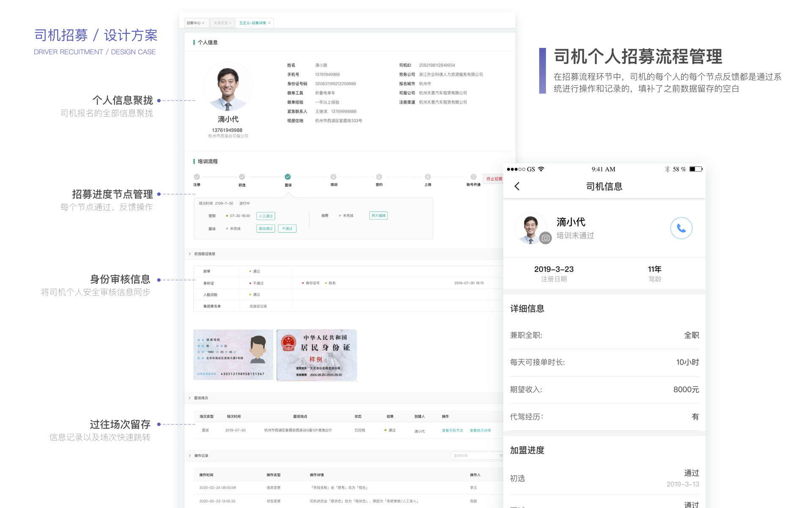Click the 注册 step circle icon
The height and width of the screenshot is (508, 812).
pos(197,177)
